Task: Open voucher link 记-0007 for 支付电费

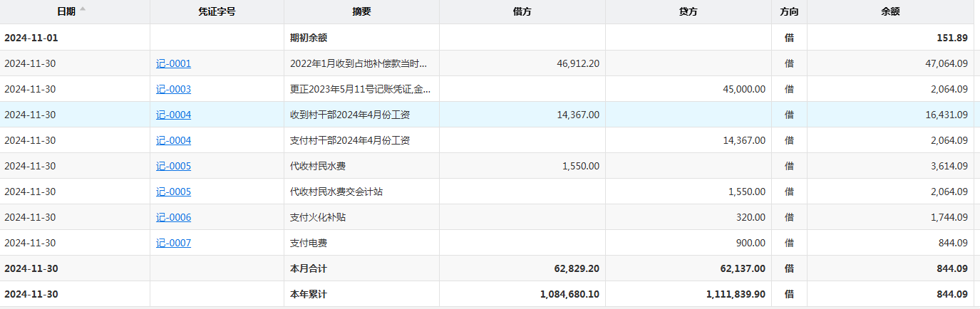Action: coord(173,243)
